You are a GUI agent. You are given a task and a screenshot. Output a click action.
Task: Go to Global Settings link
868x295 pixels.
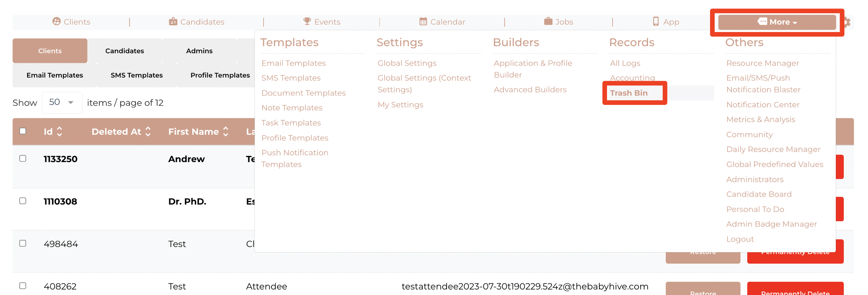click(x=407, y=63)
